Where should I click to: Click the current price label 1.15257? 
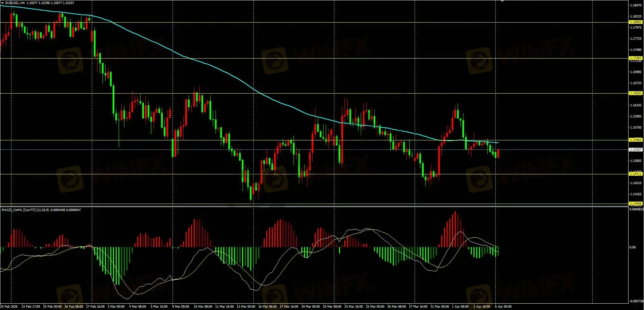click(x=636, y=149)
